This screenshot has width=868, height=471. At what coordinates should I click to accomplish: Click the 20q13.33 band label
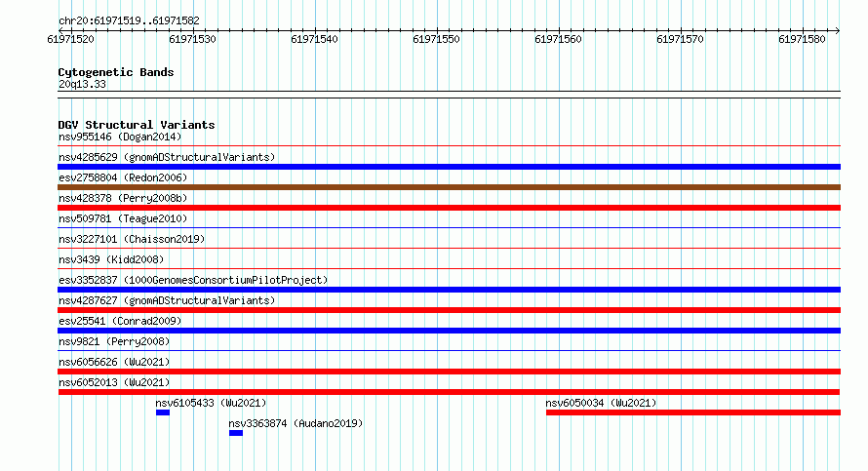pyautogui.click(x=82, y=84)
